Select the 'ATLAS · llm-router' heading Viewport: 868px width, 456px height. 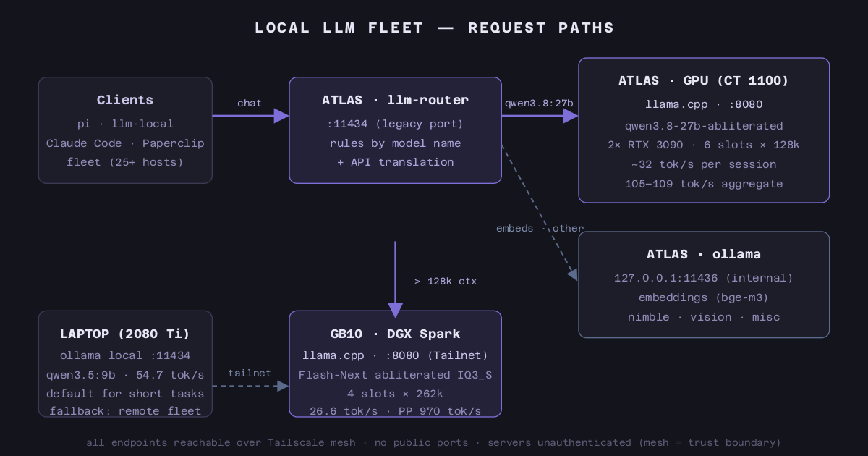click(396, 100)
